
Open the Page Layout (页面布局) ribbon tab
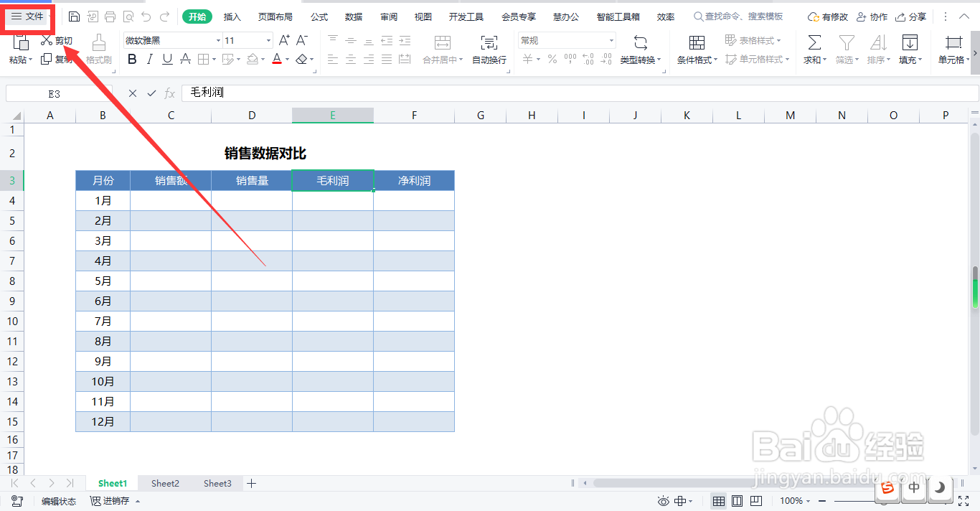275,17
